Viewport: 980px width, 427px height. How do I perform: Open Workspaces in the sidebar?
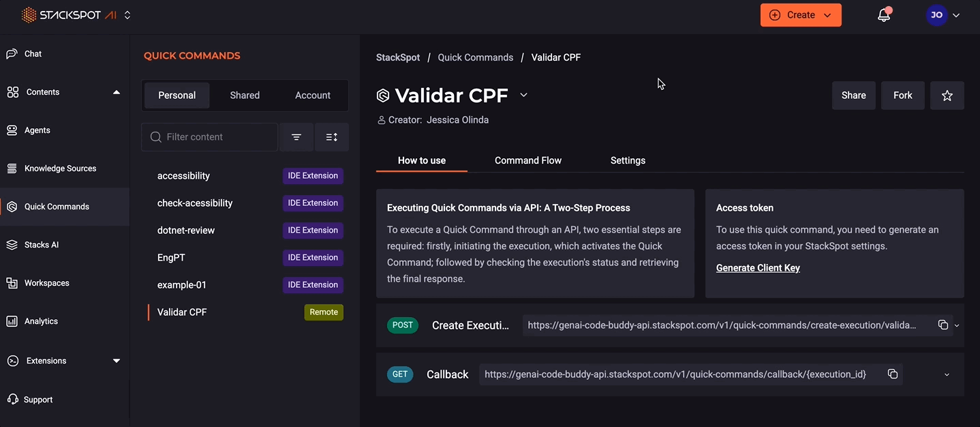pyautogui.click(x=46, y=283)
